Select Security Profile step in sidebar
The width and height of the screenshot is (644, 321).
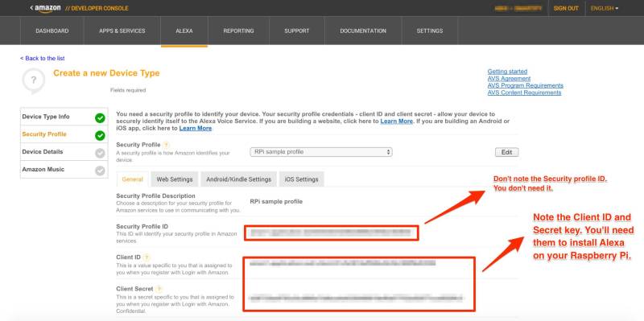pos(64,134)
